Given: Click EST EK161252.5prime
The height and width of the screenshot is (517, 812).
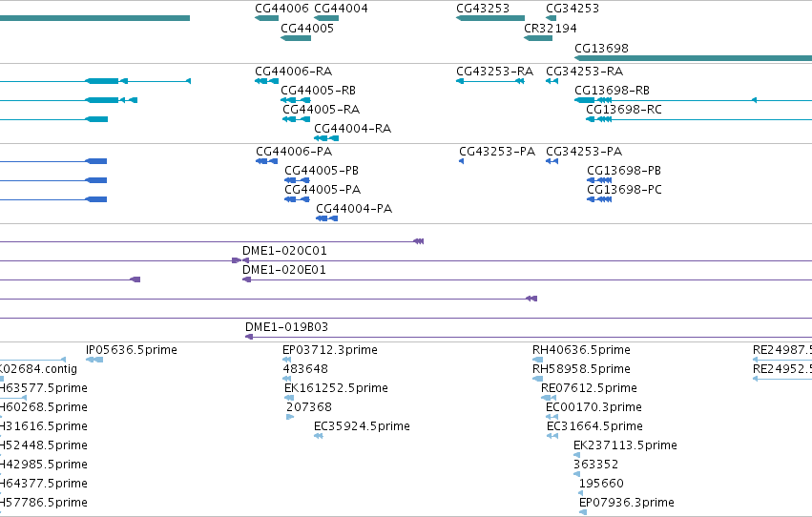Looking at the screenshot, I should [x=336, y=388].
